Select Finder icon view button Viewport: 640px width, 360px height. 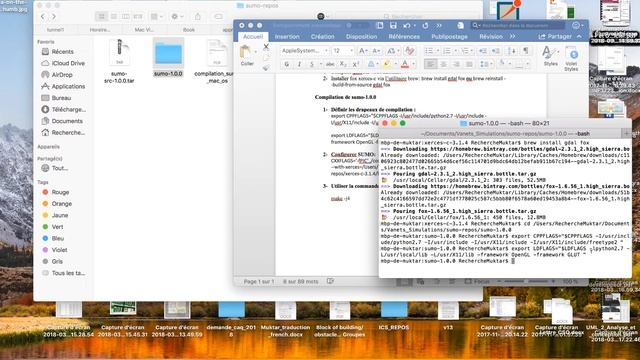tap(102, 16)
